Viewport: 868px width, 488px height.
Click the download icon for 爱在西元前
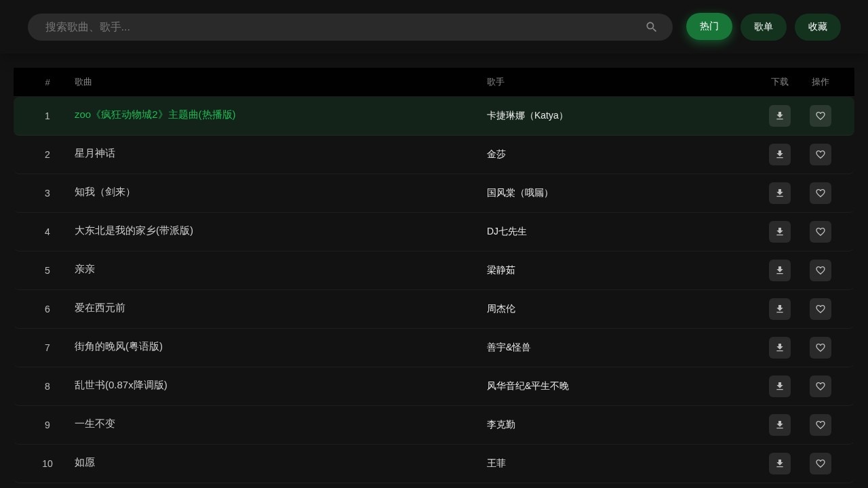780,309
